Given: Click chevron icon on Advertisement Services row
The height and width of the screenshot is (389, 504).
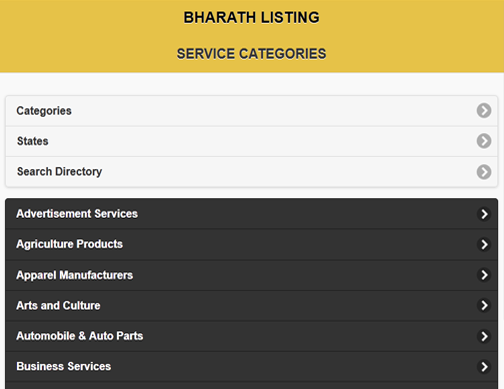Looking at the screenshot, I should (x=484, y=214).
